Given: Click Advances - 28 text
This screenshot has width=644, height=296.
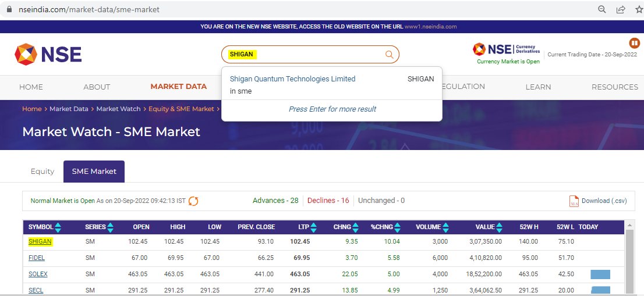Looking at the screenshot, I should pyautogui.click(x=275, y=201).
